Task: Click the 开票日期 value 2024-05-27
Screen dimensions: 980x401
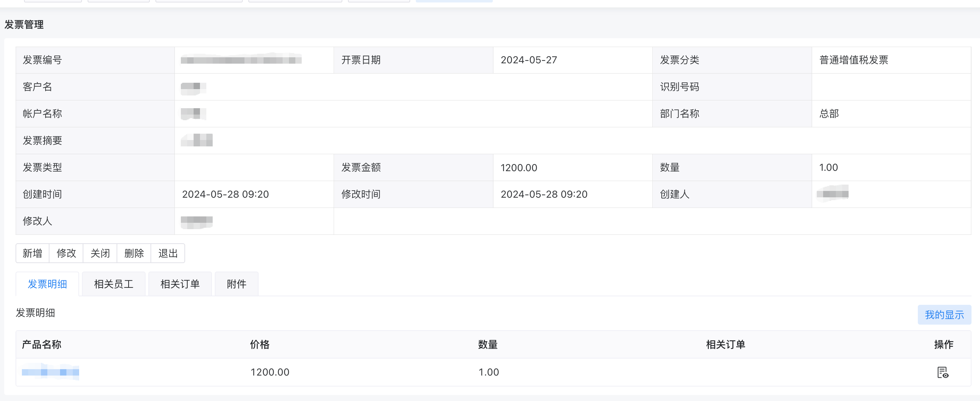Action: tap(529, 60)
